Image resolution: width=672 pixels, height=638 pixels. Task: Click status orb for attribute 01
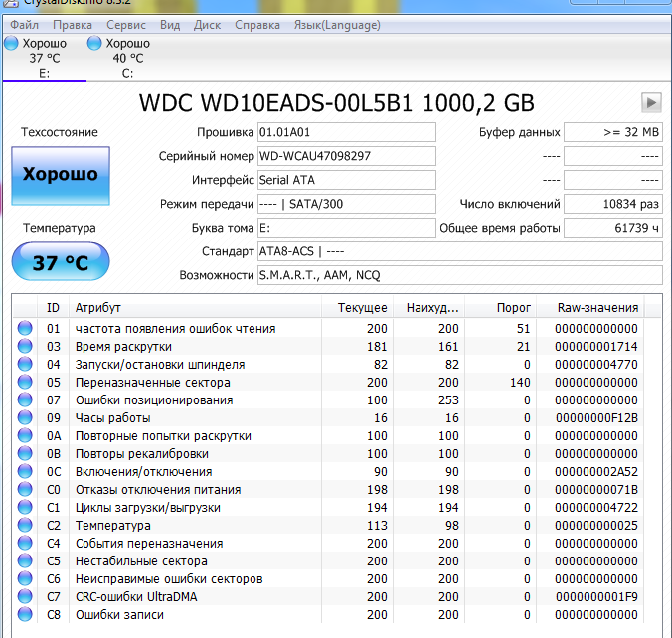pyautogui.click(x=25, y=328)
